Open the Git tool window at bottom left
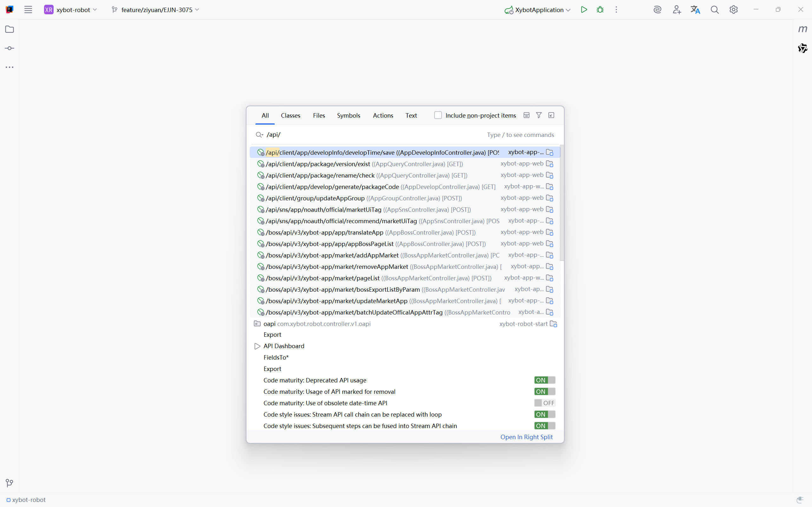Image resolution: width=812 pixels, height=507 pixels. [10, 483]
